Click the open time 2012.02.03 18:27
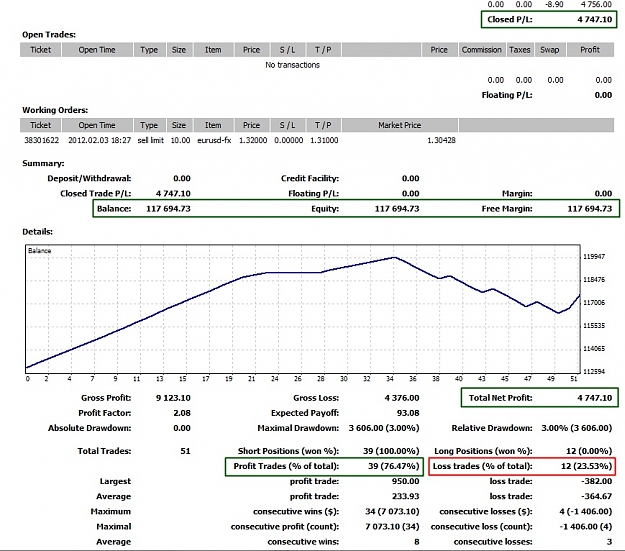This screenshot has height=551, width=625. tap(99, 140)
